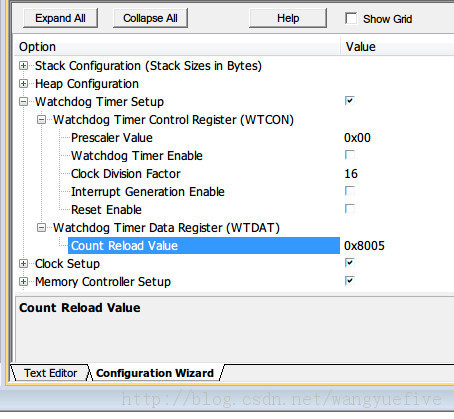Uncheck the Watchdog Timer Setup checkbox
The image size is (454, 419).
pyautogui.click(x=350, y=101)
